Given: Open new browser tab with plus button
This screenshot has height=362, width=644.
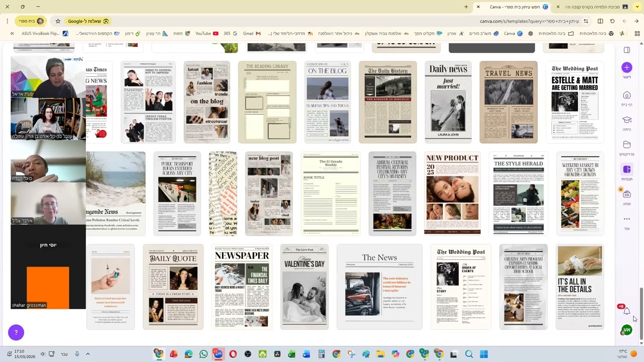Looking at the screenshot, I should 466,7.
